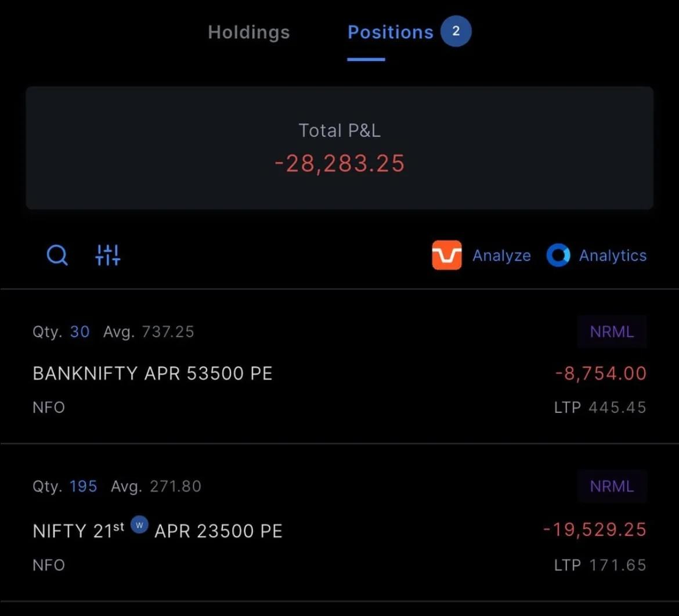The width and height of the screenshot is (679, 616).
Task: Open the filter settings icon
Action: (107, 255)
